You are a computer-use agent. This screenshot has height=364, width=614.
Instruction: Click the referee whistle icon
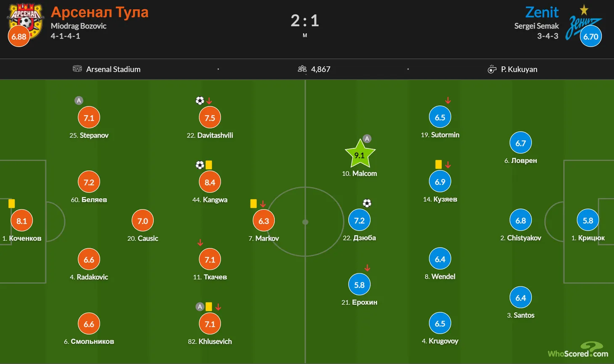tap(492, 69)
